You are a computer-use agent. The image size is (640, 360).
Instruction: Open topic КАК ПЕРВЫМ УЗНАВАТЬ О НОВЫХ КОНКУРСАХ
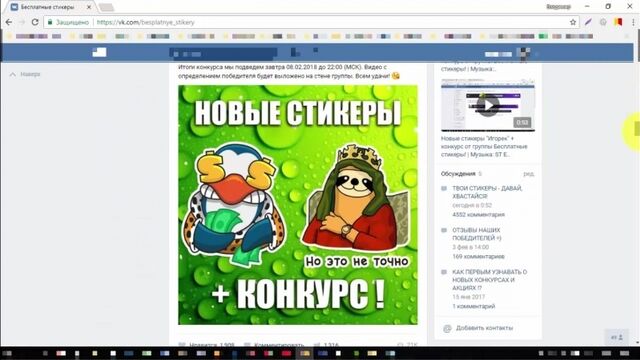[x=490, y=280]
